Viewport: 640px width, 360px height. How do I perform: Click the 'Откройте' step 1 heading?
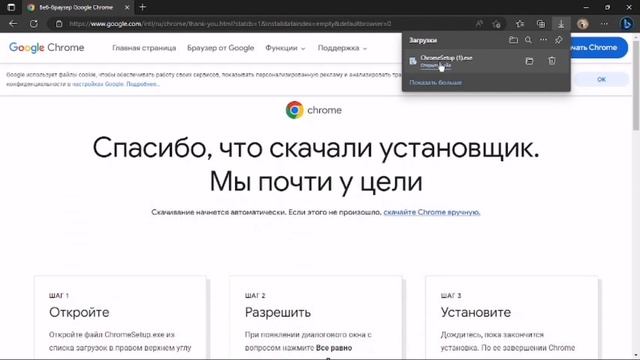point(79,312)
